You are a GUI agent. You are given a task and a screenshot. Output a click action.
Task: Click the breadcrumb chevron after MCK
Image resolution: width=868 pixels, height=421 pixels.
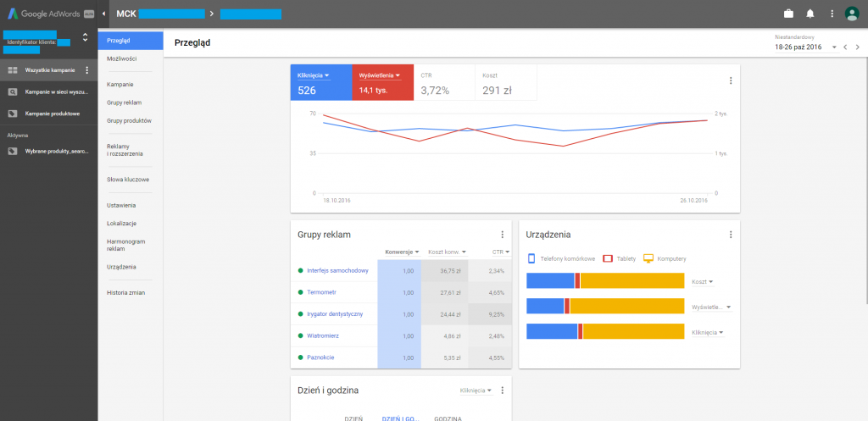(x=211, y=14)
